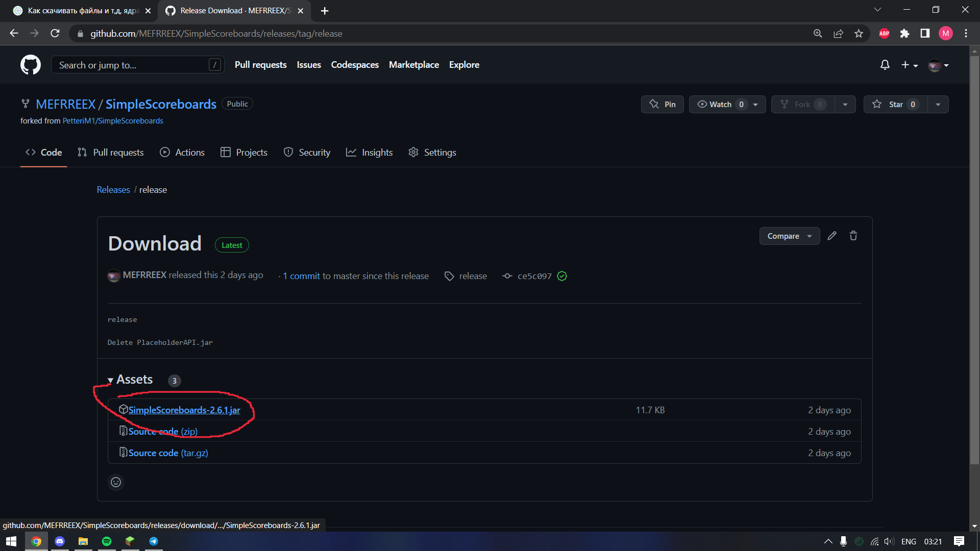Image resolution: width=980 pixels, height=551 pixels.
Task: Collapse the Assets section triangle
Action: pyautogui.click(x=110, y=381)
